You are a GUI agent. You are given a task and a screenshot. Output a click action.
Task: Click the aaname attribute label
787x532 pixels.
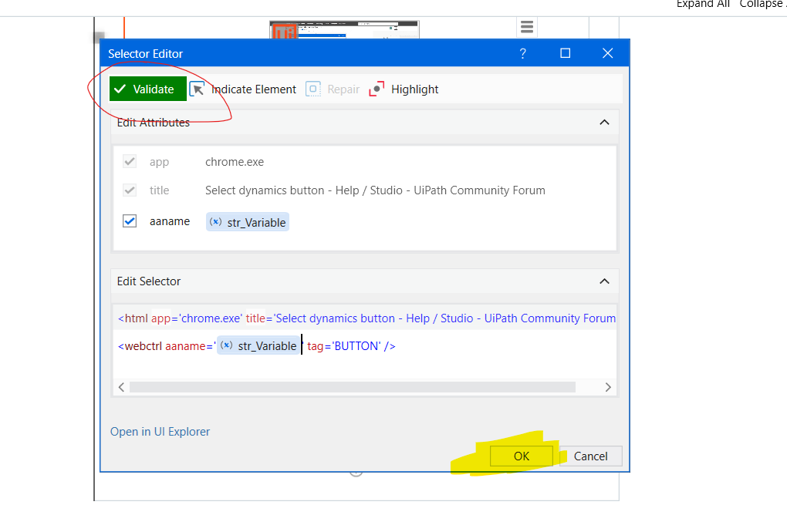170,221
